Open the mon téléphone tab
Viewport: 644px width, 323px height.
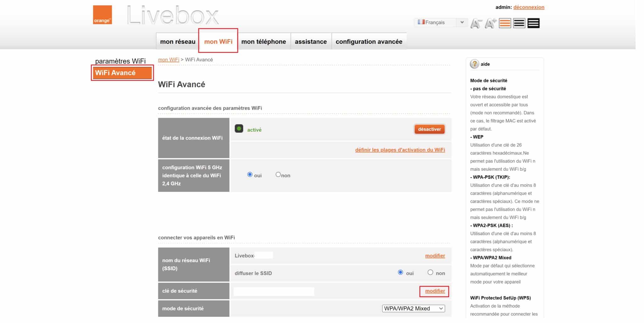tap(264, 42)
